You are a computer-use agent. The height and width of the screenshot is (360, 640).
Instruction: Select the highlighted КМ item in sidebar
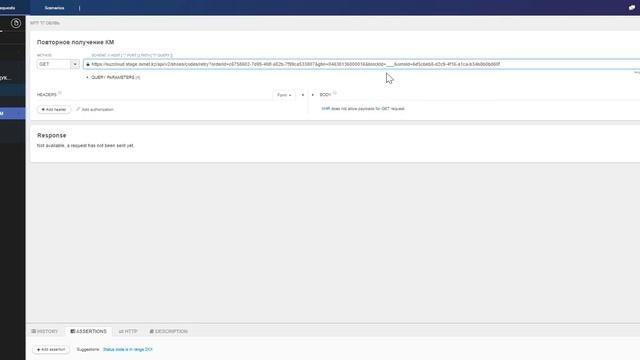12,113
